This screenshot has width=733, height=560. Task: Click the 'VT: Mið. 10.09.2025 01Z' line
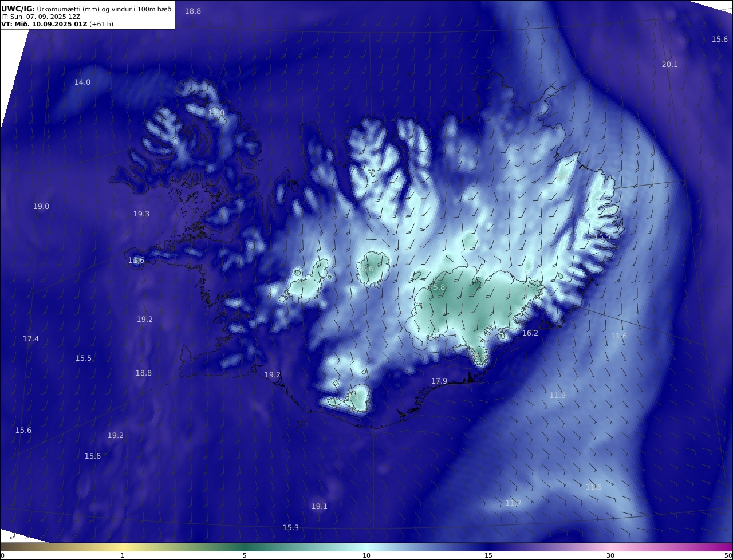pyautogui.click(x=57, y=24)
